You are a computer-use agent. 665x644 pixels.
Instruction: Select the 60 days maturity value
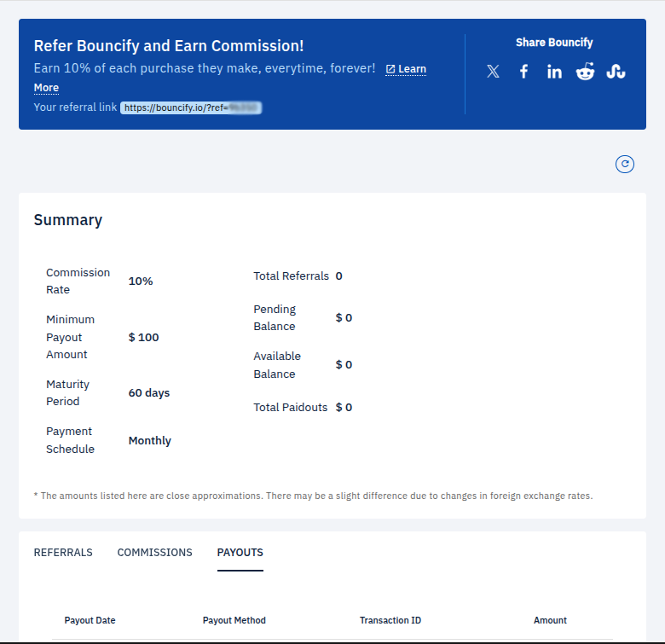pos(149,393)
